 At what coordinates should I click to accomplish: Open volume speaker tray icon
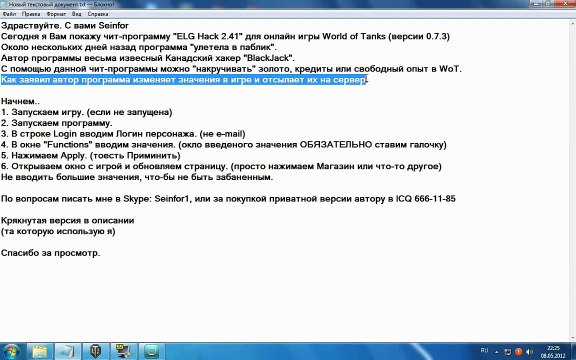point(529,352)
